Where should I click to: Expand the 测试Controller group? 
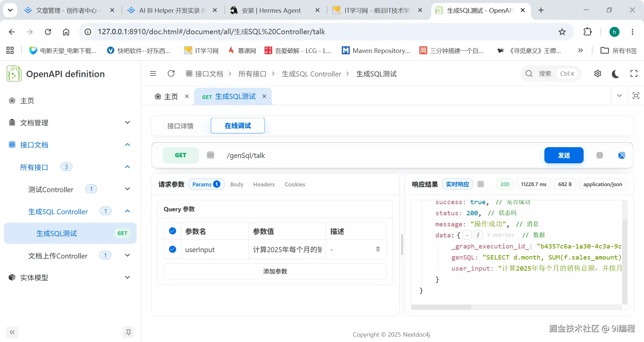click(70, 189)
